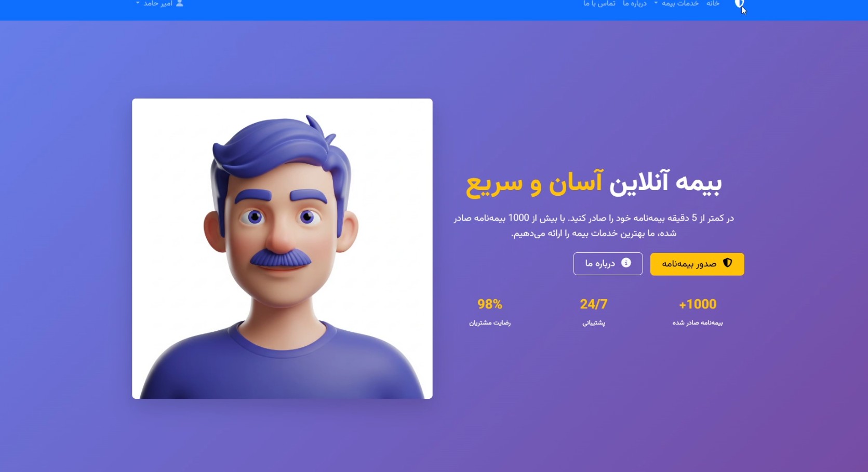868x472 pixels.
Task: Click the shield icon in صدور بیمه‌نامه button
Action: click(x=727, y=263)
